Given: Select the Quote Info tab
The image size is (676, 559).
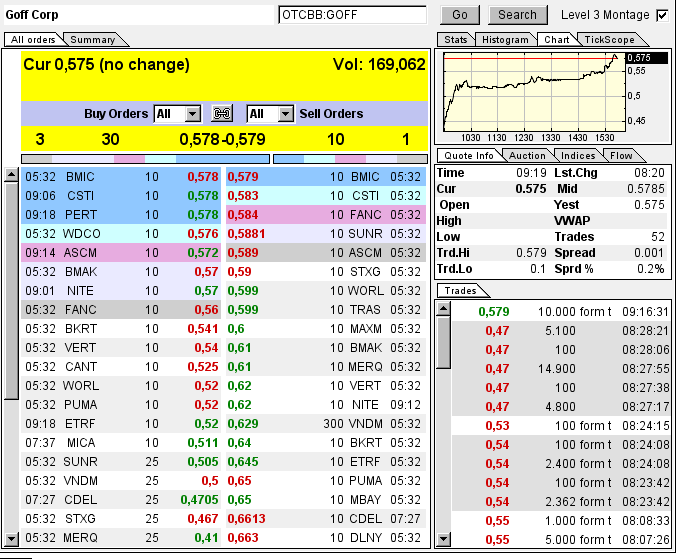Looking at the screenshot, I should pos(469,156).
